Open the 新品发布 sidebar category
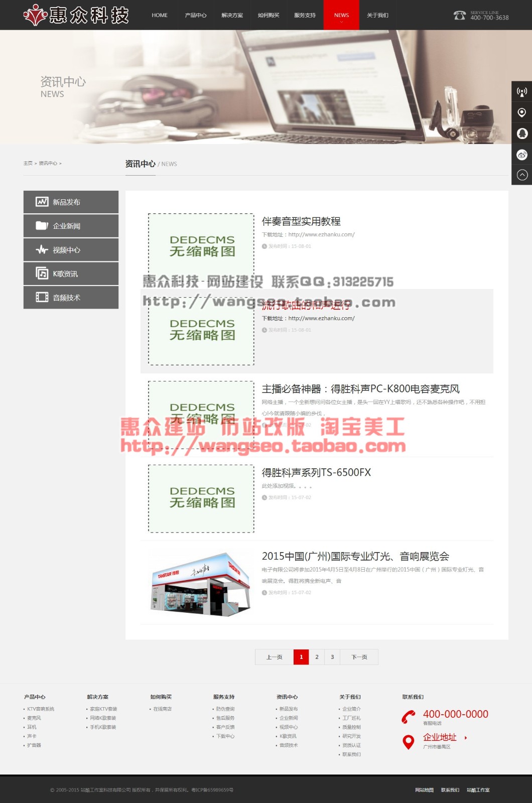532x803 pixels. [x=71, y=202]
